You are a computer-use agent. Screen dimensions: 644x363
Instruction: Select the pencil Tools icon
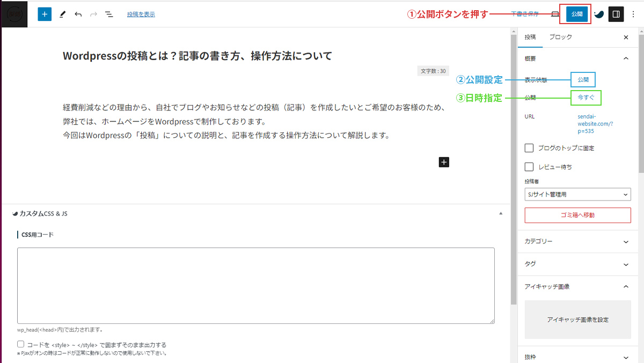62,14
